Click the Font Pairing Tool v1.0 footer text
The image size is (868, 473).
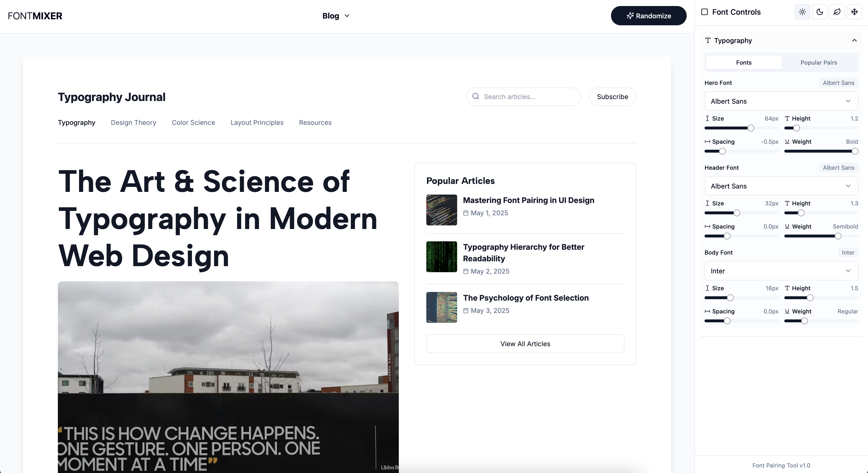point(781,465)
